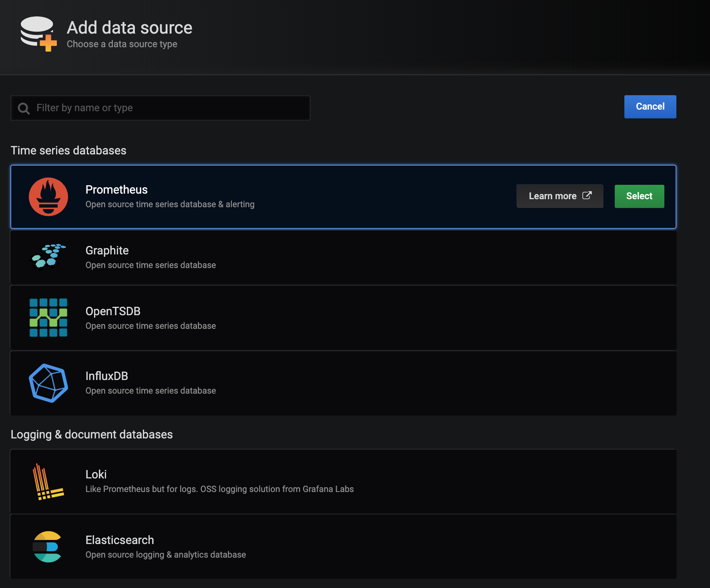Click the Add data source database icon
The width and height of the screenshot is (710, 588).
click(x=38, y=34)
